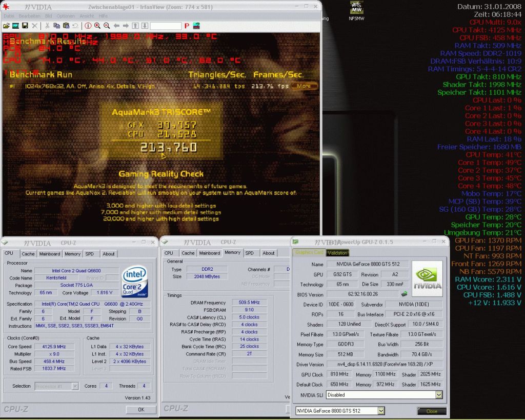The image size is (525, 420).
Task: Open the Optionen menu in IrfanView
Action: (x=66, y=16)
